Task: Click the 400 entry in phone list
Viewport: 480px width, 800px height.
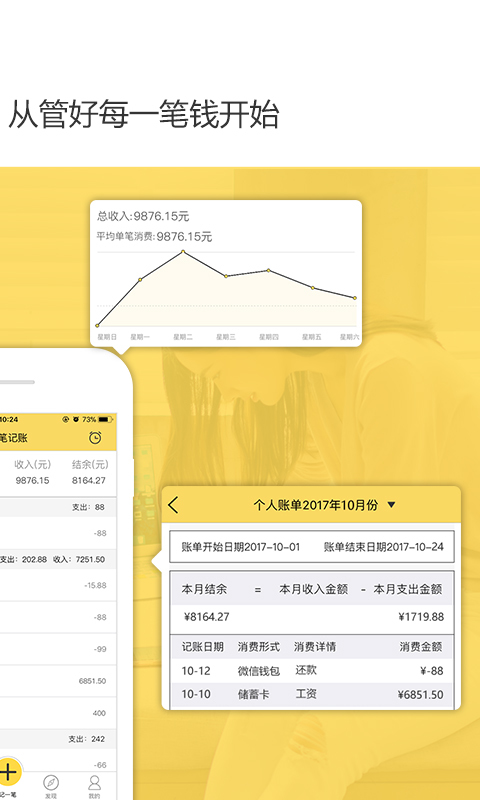Action: pos(99,713)
